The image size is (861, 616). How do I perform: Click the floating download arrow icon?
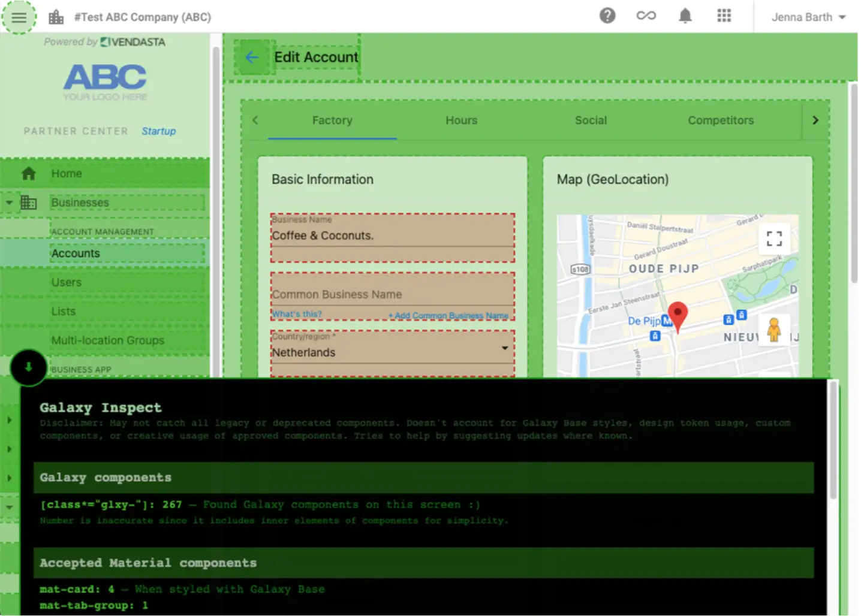point(28,367)
